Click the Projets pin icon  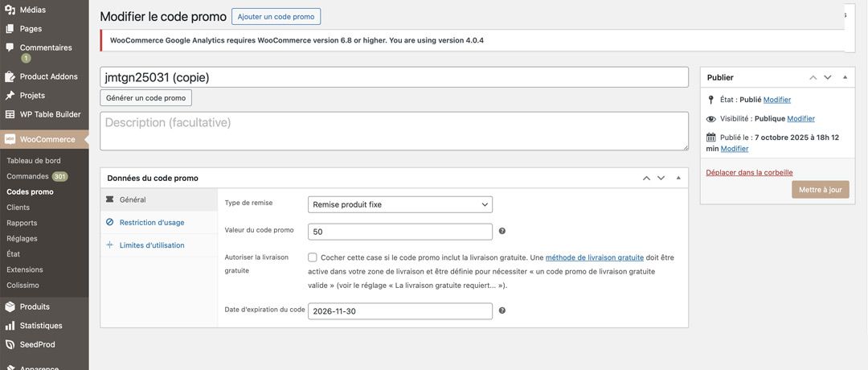click(x=10, y=96)
